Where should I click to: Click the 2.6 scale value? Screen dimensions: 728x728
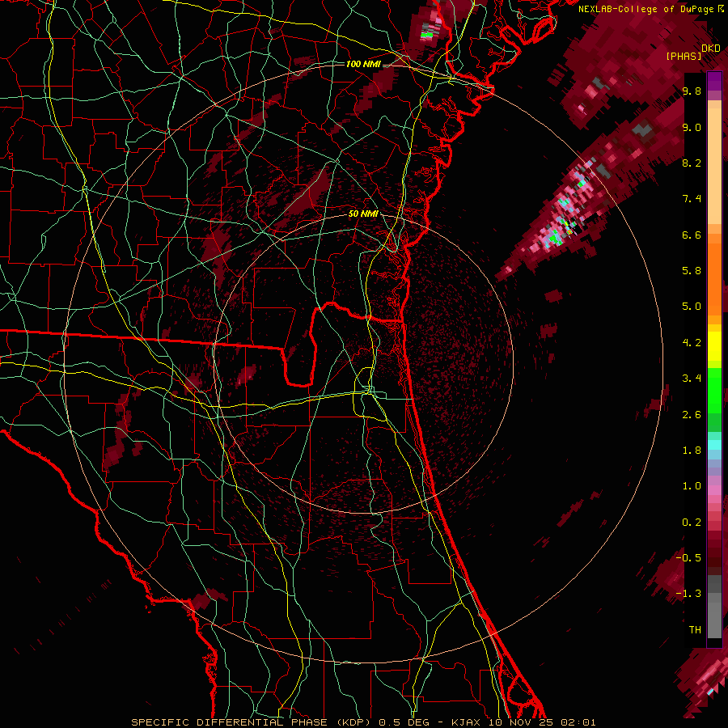[692, 415]
